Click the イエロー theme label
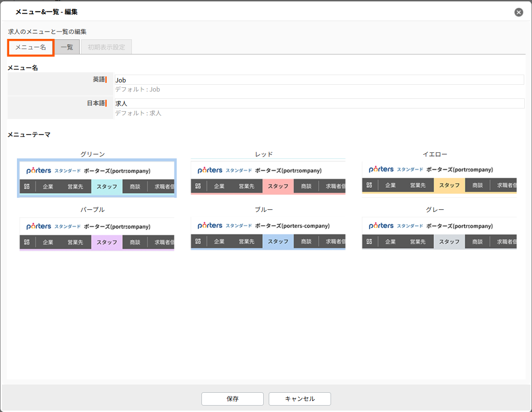The width and height of the screenshot is (532, 412). coord(435,154)
